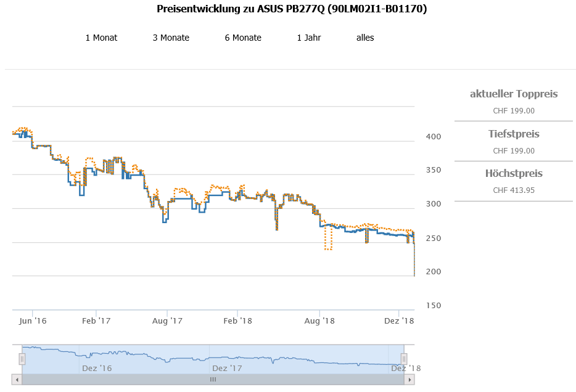Click the aktueller Toppreis heading
This screenshot has height=392, width=576.
pyautogui.click(x=514, y=94)
